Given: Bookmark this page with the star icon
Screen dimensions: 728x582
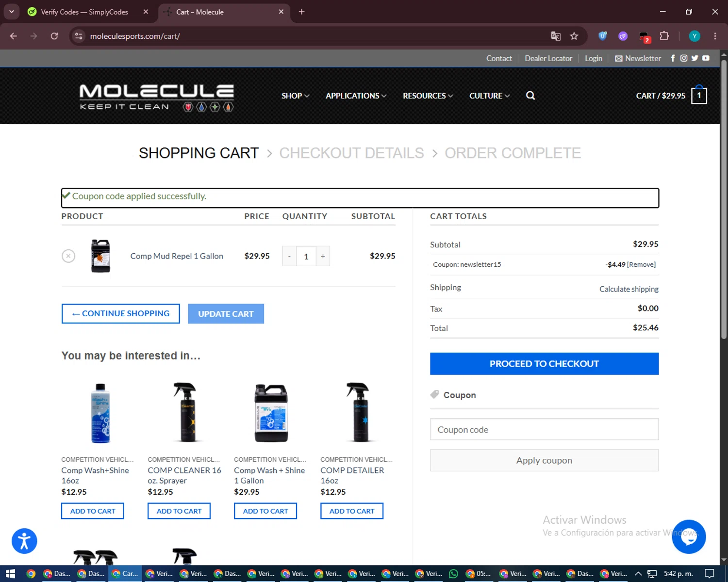Looking at the screenshot, I should [x=574, y=36].
